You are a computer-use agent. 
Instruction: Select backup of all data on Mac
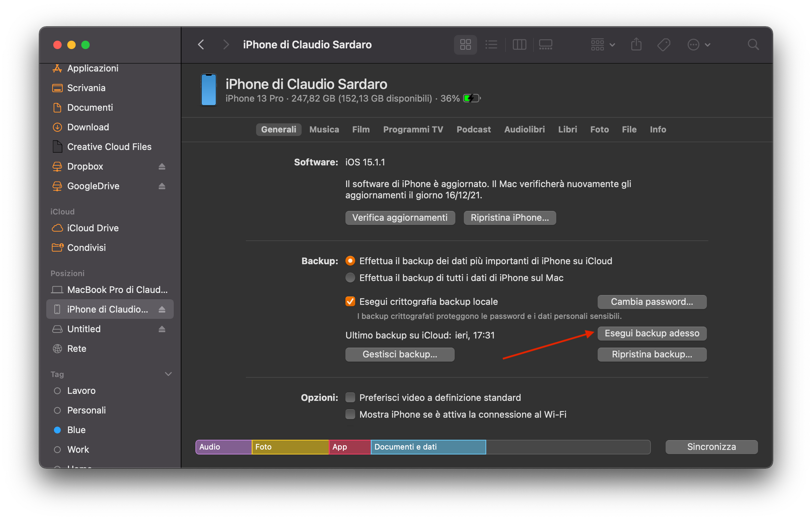coord(350,278)
